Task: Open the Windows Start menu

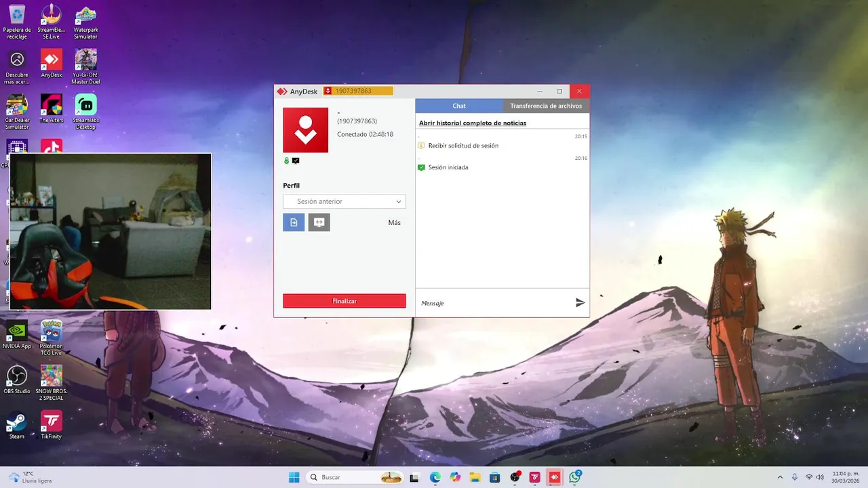Action: coord(294,477)
